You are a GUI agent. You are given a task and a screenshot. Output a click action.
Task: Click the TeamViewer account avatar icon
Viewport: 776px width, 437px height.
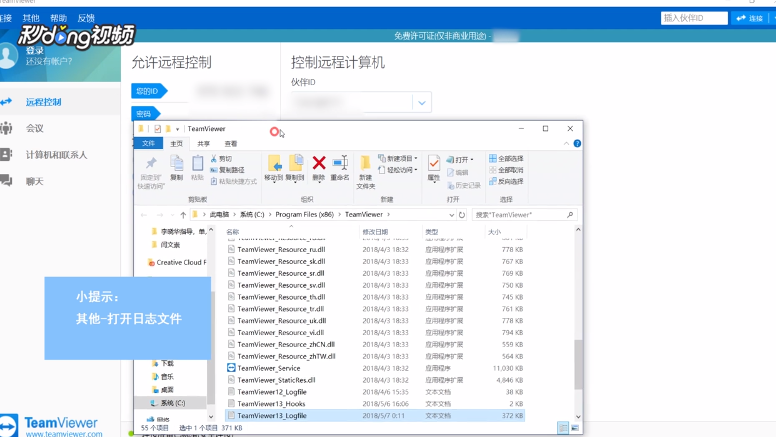pyautogui.click(x=8, y=55)
